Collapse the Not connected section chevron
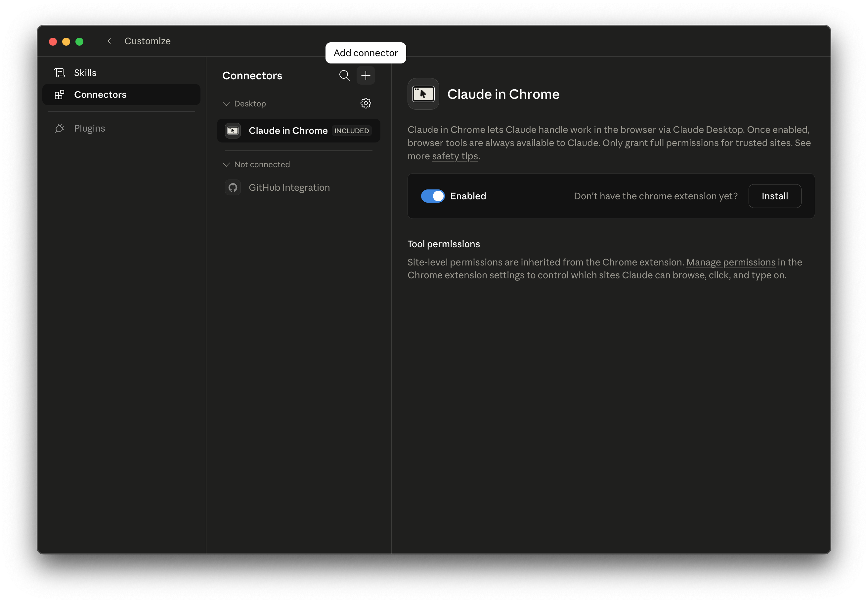Image resolution: width=868 pixels, height=603 pixels. click(226, 164)
